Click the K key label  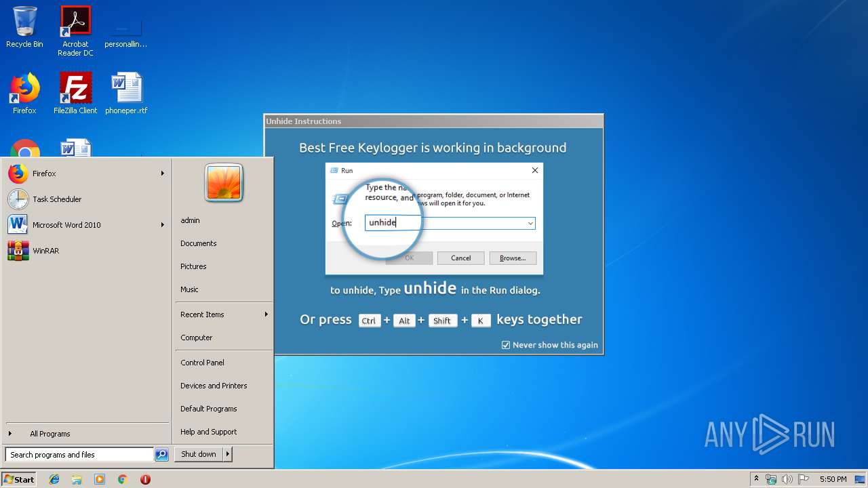pyautogui.click(x=481, y=321)
